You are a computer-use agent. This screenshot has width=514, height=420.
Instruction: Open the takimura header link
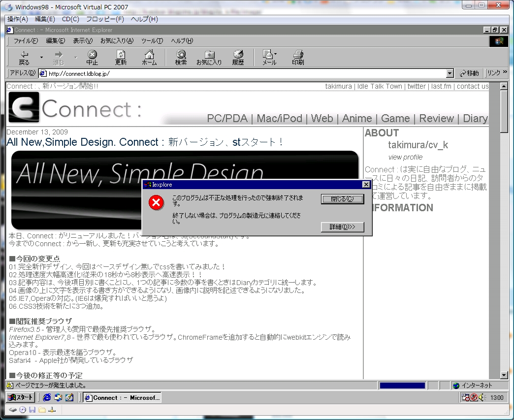[338, 86]
